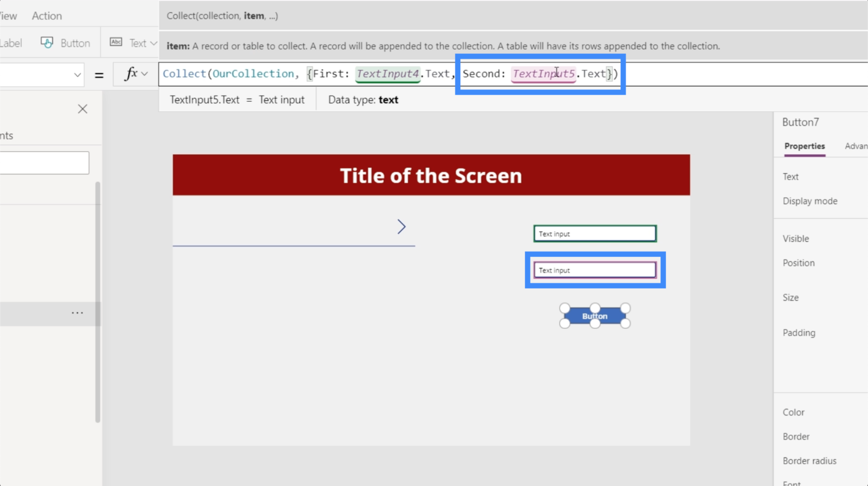
Task: Click the Label insert option
Action: (x=11, y=43)
